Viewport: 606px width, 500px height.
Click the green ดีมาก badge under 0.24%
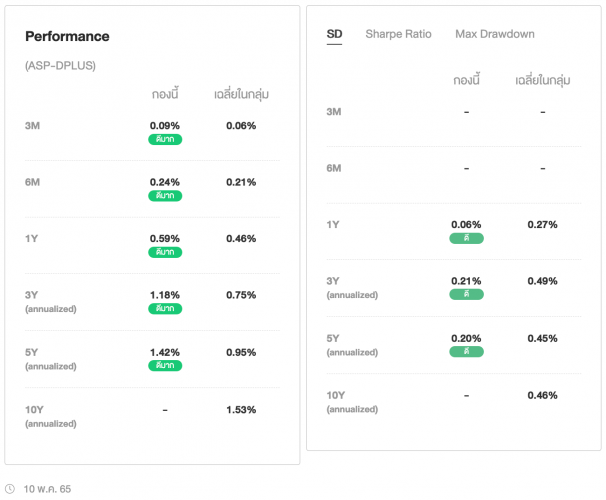pyautogui.click(x=165, y=196)
